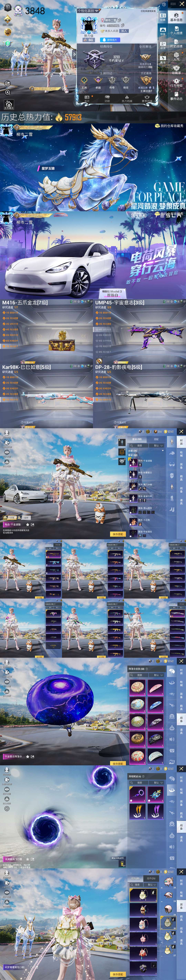Collapse the profile panel with side arrow
The image size is (186, 980).
74,54
